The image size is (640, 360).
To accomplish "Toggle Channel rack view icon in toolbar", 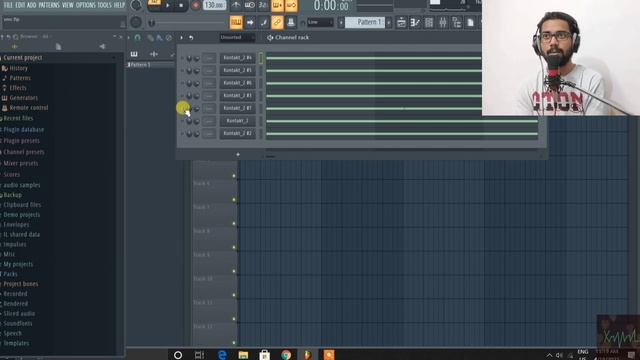I will pyautogui.click(x=429, y=22).
